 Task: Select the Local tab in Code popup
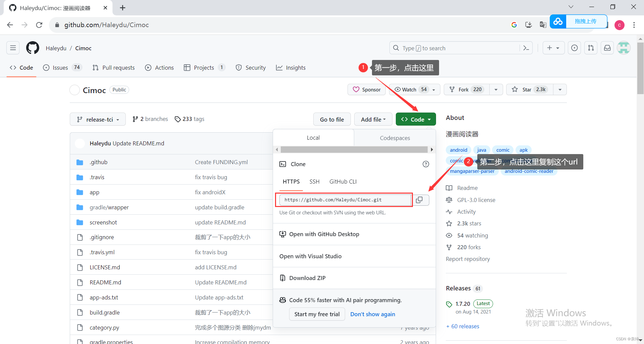[x=313, y=138]
